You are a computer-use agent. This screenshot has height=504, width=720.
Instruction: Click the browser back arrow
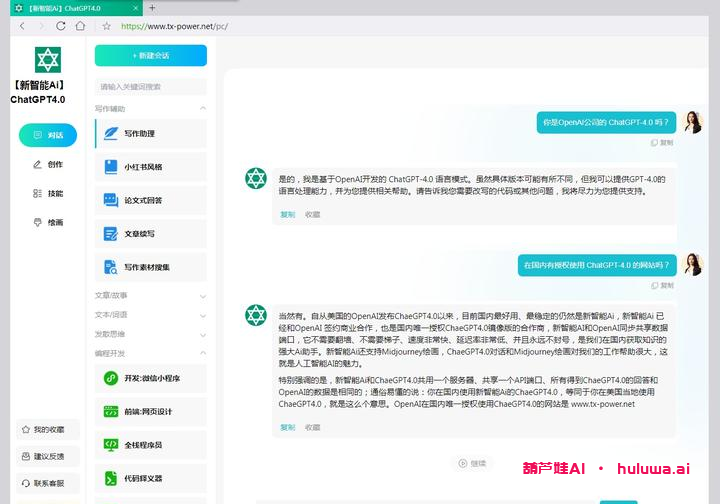coord(22,26)
